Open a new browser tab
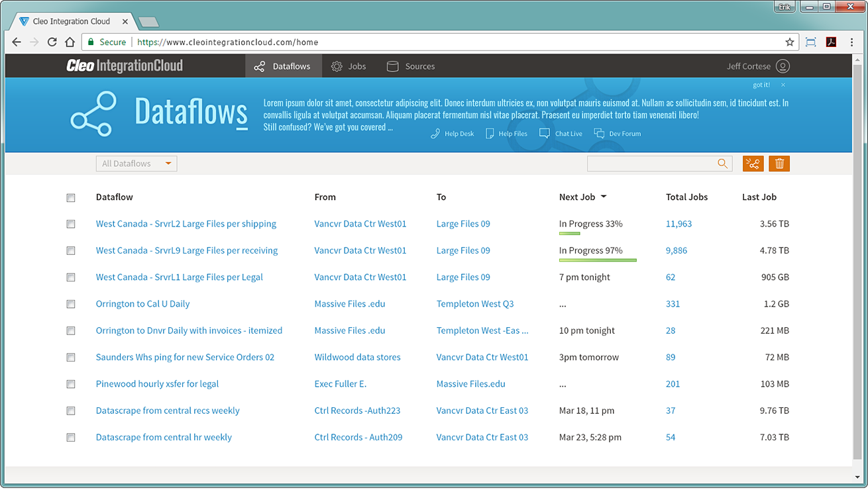868x490 pixels. 148,22
